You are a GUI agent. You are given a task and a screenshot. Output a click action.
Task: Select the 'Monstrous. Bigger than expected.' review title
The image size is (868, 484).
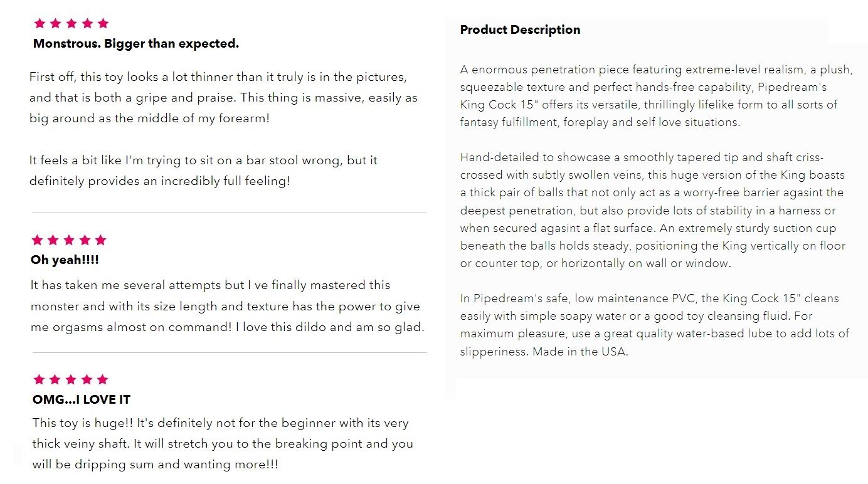(x=136, y=44)
